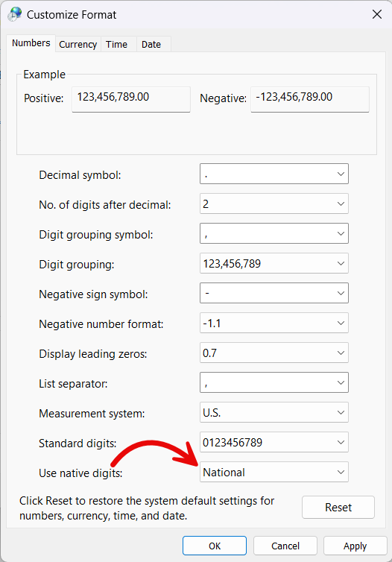
Task: Expand the Digit grouping symbol combo box
Action: coord(274,233)
